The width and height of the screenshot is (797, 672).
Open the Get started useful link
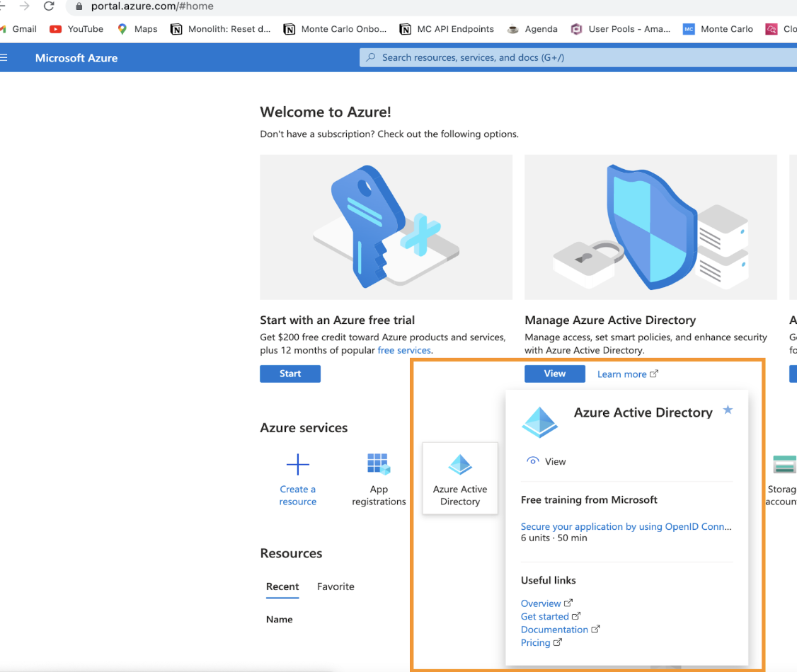pyautogui.click(x=550, y=616)
